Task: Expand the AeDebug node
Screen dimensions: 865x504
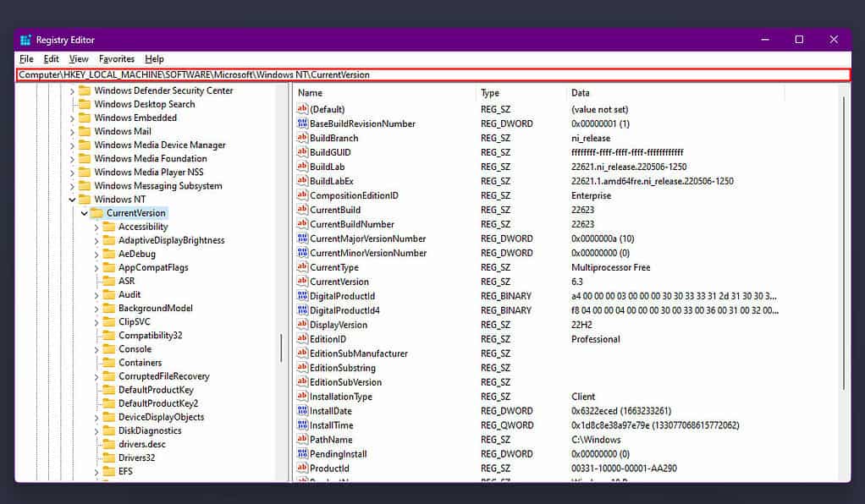Action: coord(96,255)
